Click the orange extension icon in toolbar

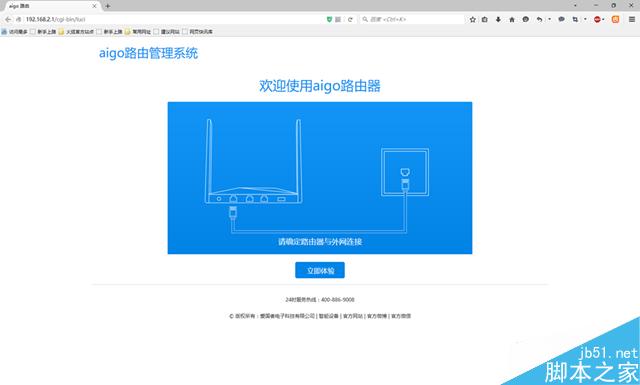pos(616,19)
